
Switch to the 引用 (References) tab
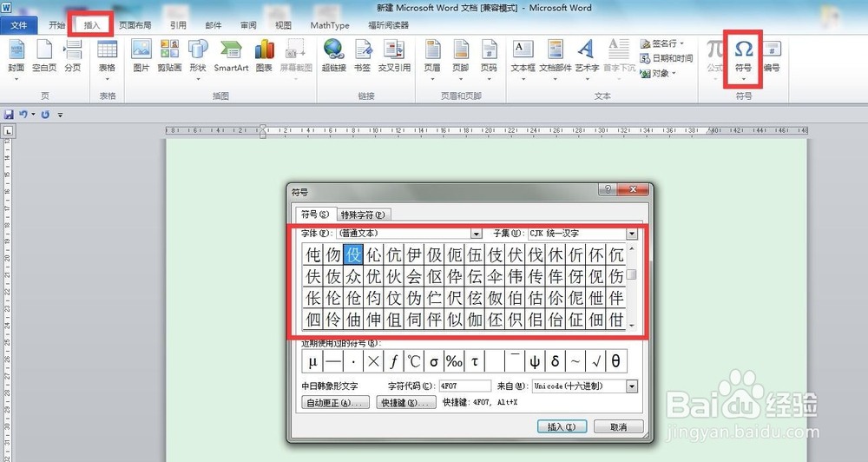point(178,25)
